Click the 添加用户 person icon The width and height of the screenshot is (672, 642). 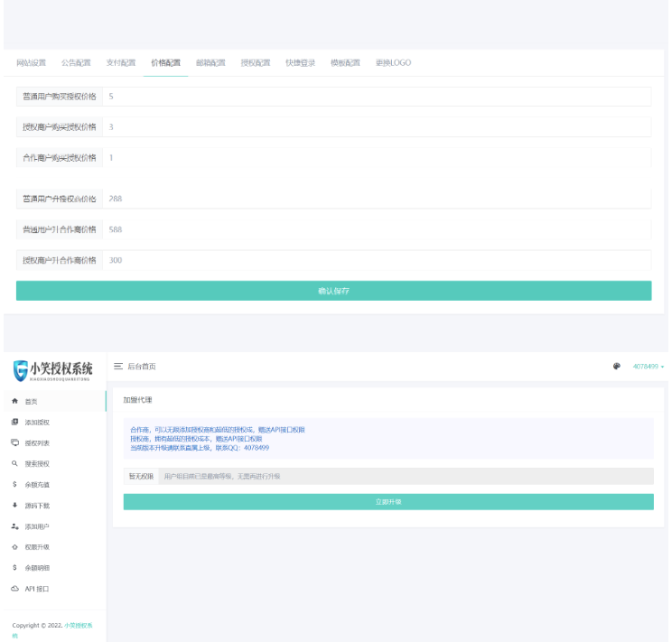coord(15,526)
